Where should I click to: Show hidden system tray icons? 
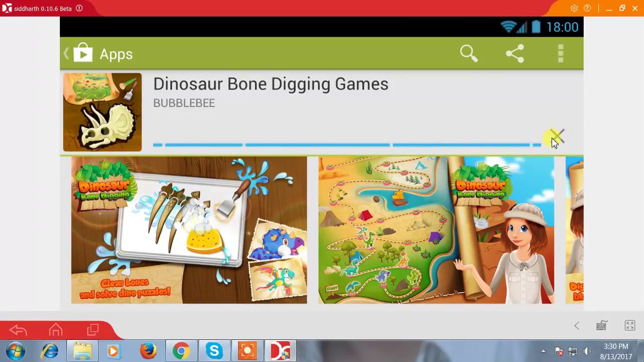[x=543, y=351]
